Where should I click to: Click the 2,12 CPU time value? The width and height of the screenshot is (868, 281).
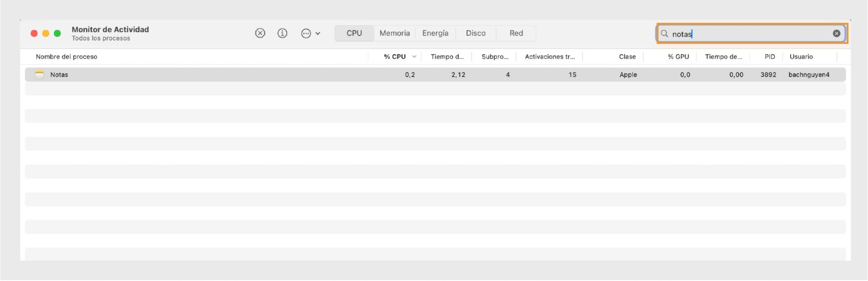pos(458,75)
